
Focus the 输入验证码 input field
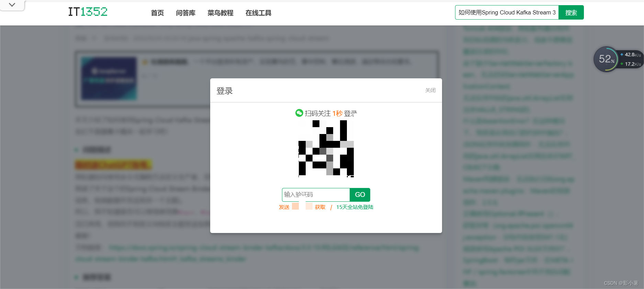click(316, 194)
